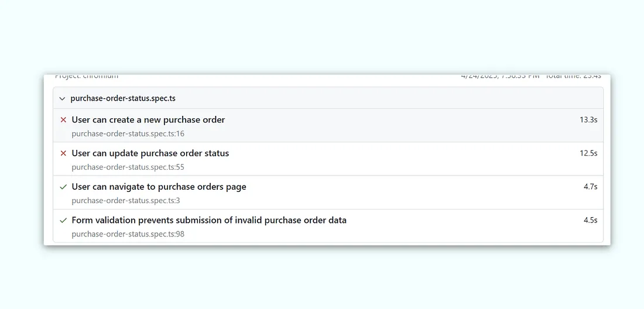Open 'User can navigate to purchase orders page' test
The image size is (644, 309).
159,187
